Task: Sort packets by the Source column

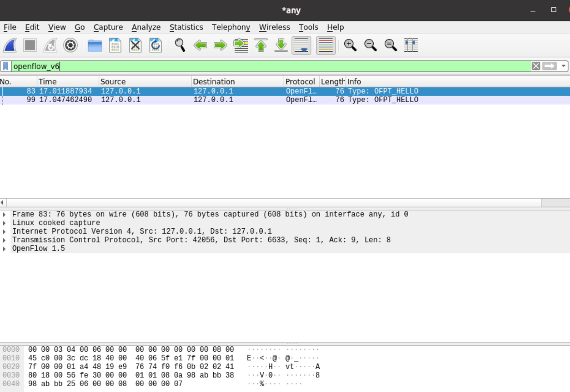Action: (145, 81)
